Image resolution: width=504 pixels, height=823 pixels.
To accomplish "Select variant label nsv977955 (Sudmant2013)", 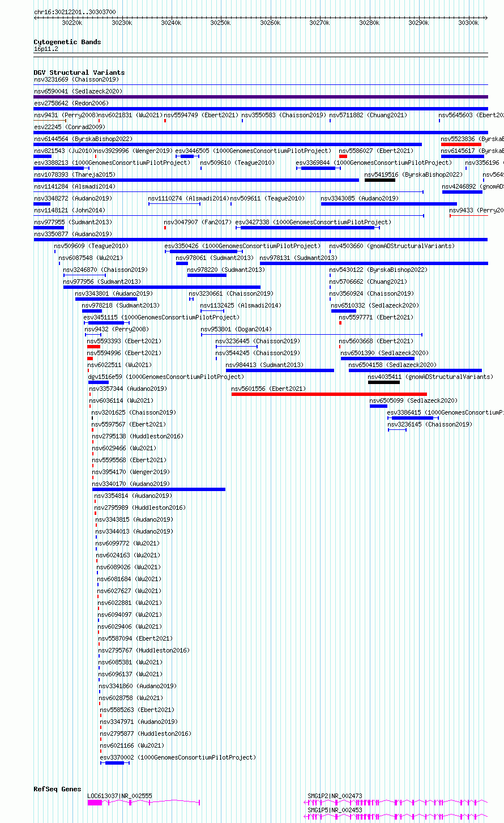I will [x=73, y=223].
